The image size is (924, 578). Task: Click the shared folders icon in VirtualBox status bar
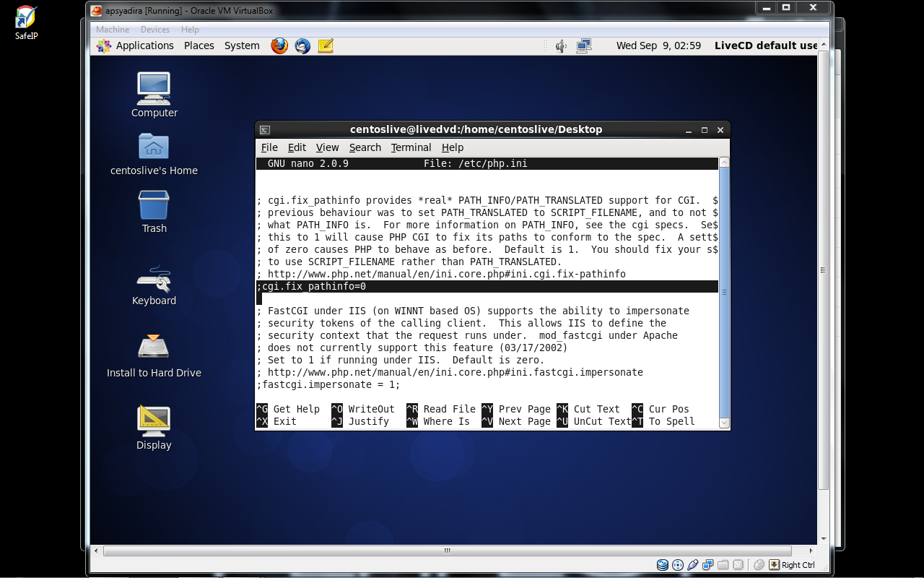tap(724, 564)
